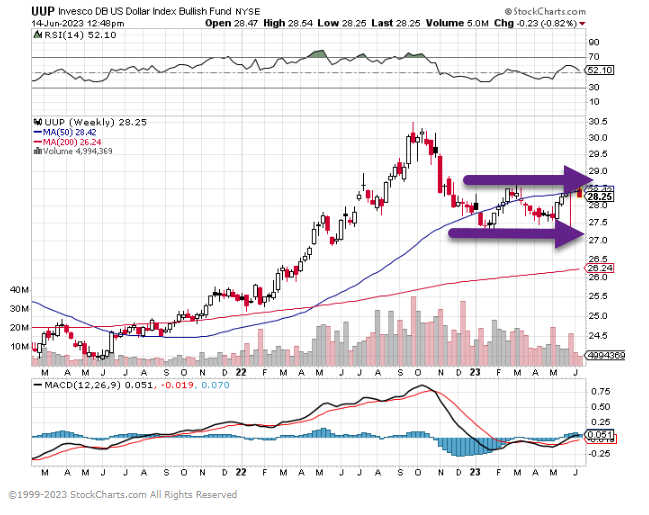649x515 pixels.
Task: Click the Volume 5.0M header value
Action: (457, 23)
